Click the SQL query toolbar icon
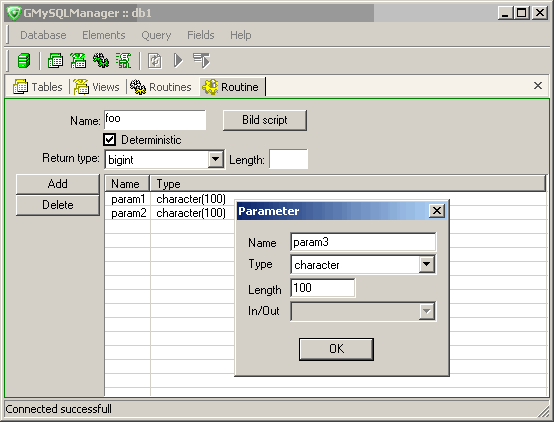 point(124,60)
